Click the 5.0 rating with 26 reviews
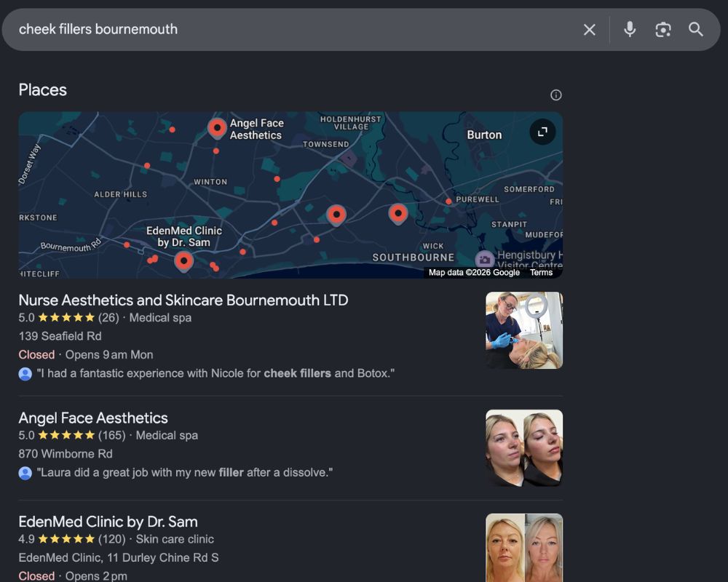The height and width of the screenshot is (582, 728). click(68, 317)
